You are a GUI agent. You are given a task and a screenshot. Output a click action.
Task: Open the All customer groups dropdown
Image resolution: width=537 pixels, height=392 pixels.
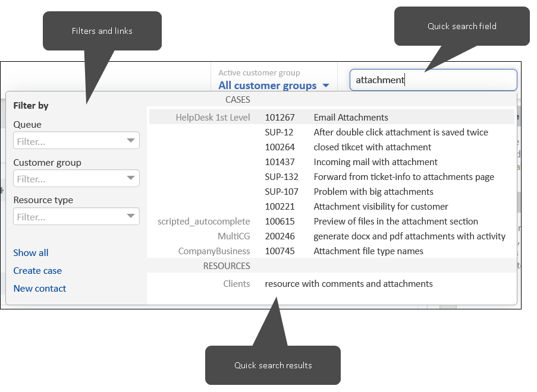click(274, 86)
